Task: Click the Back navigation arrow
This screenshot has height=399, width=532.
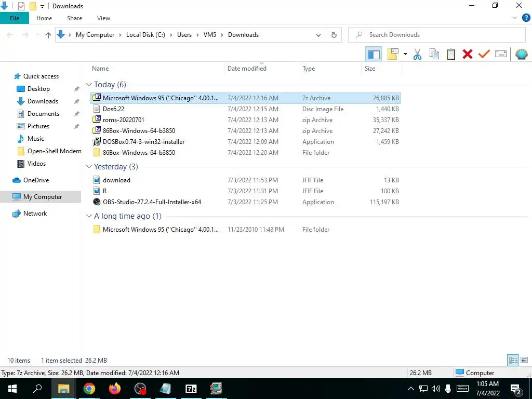Action: [10, 35]
